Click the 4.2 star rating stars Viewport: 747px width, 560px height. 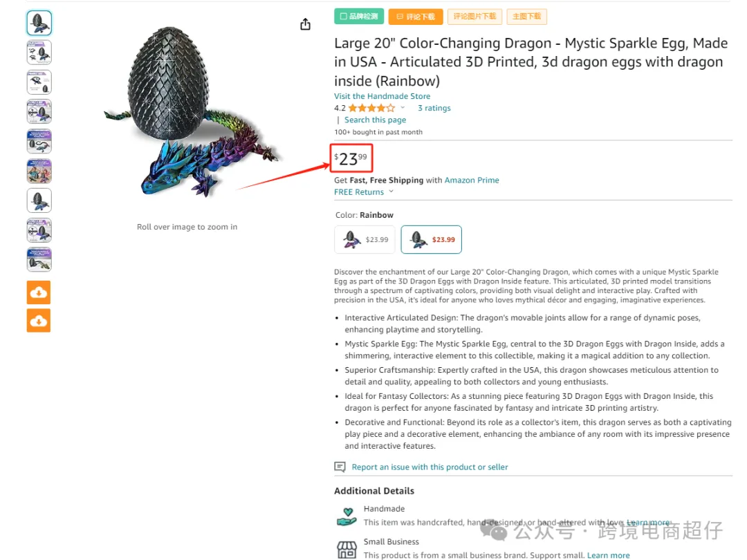[371, 108]
